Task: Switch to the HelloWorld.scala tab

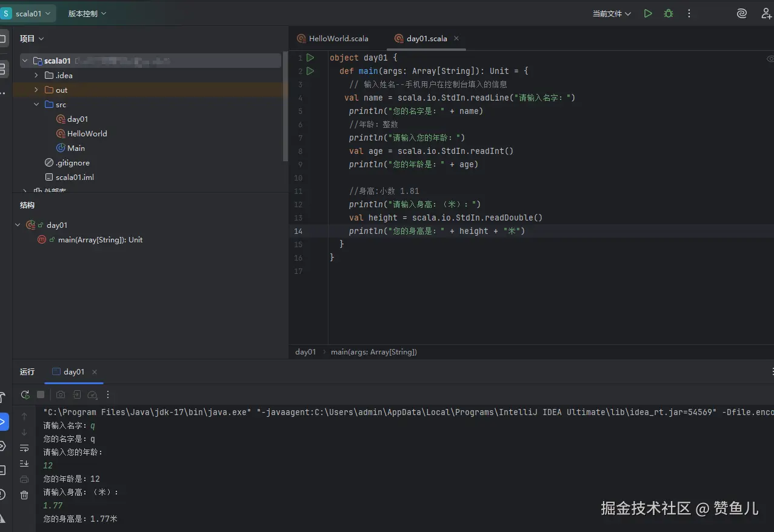Action: 338,38
